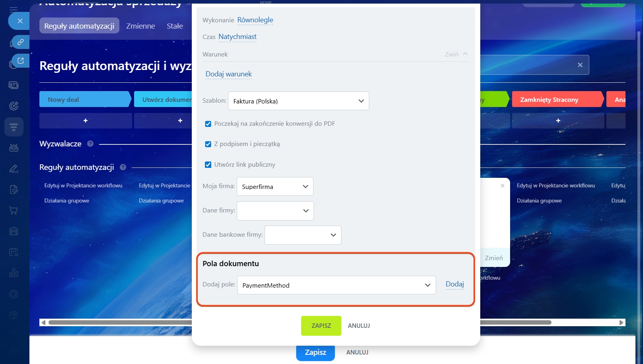Click ANULUJ in the rule dialog
The height and width of the screenshot is (364, 643).
[359, 326]
